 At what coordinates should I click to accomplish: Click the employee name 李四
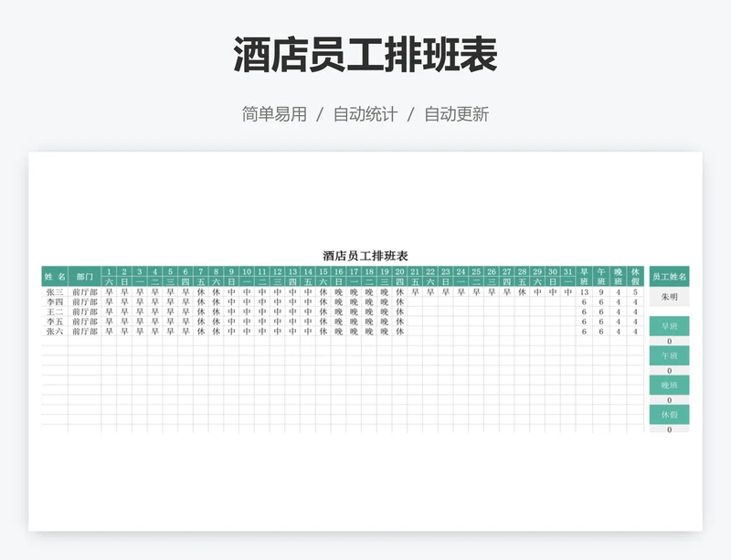[55, 301]
